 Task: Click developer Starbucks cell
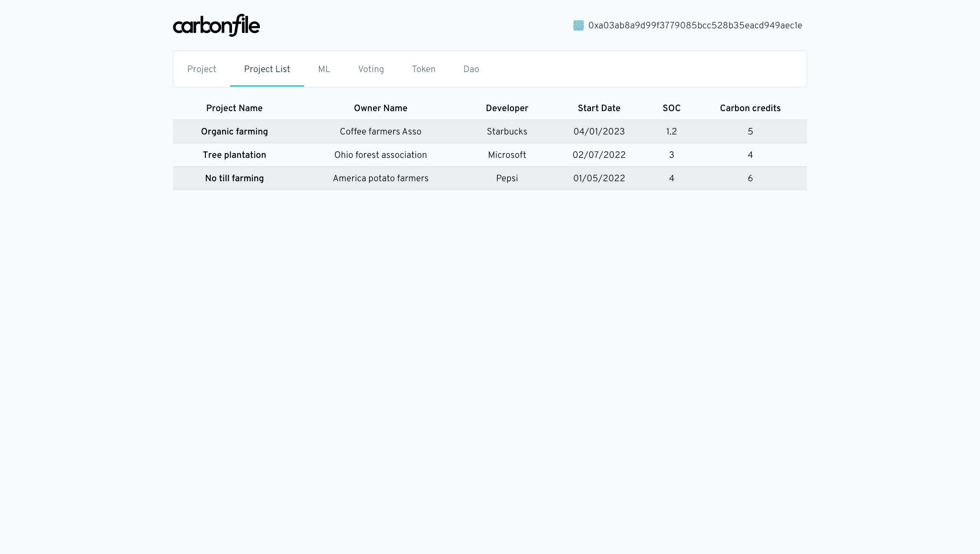pos(507,131)
